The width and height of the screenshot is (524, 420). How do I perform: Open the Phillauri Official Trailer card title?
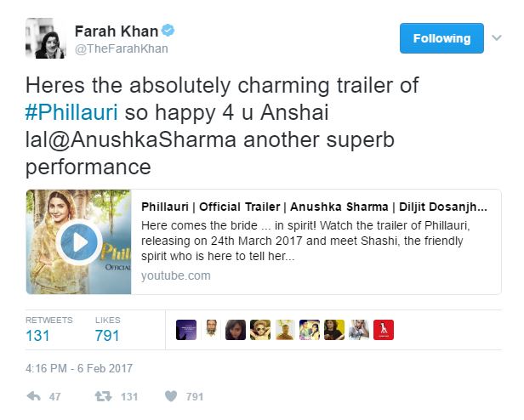(314, 207)
